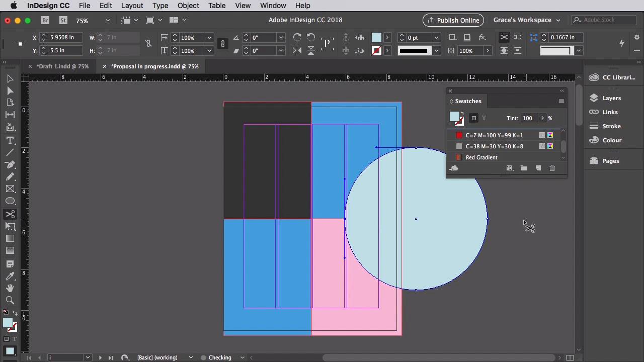Select the Red Gradient swatch
644x362 pixels.
pyautogui.click(x=503, y=157)
